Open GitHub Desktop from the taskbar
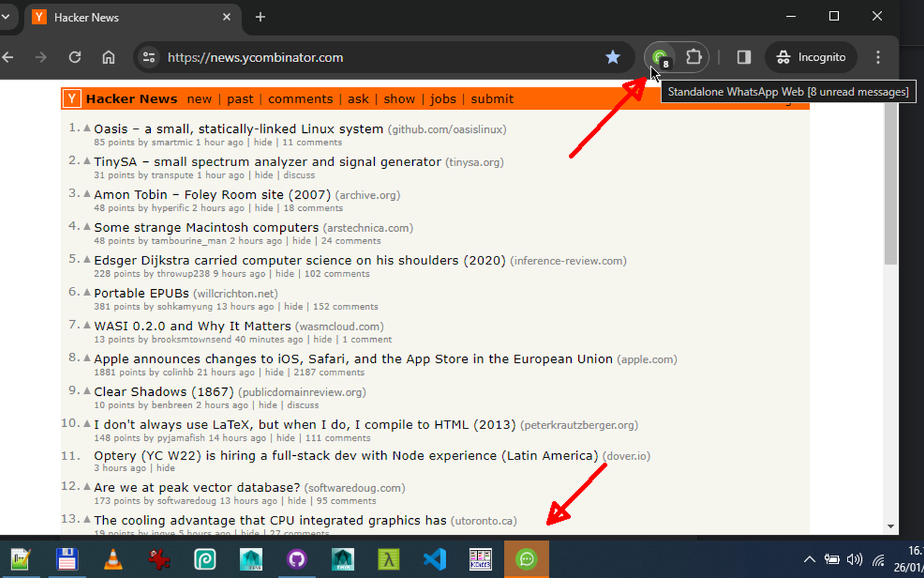924x578 pixels. click(297, 559)
